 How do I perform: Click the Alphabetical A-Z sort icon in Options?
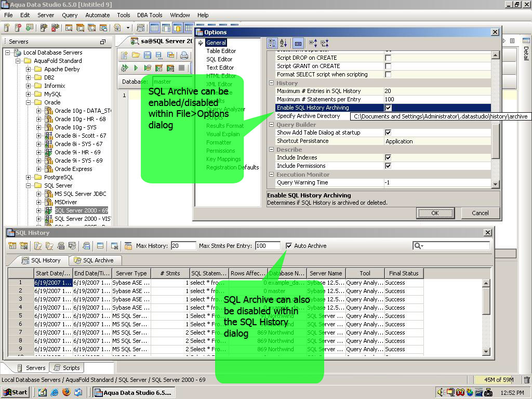coord(283,43)
